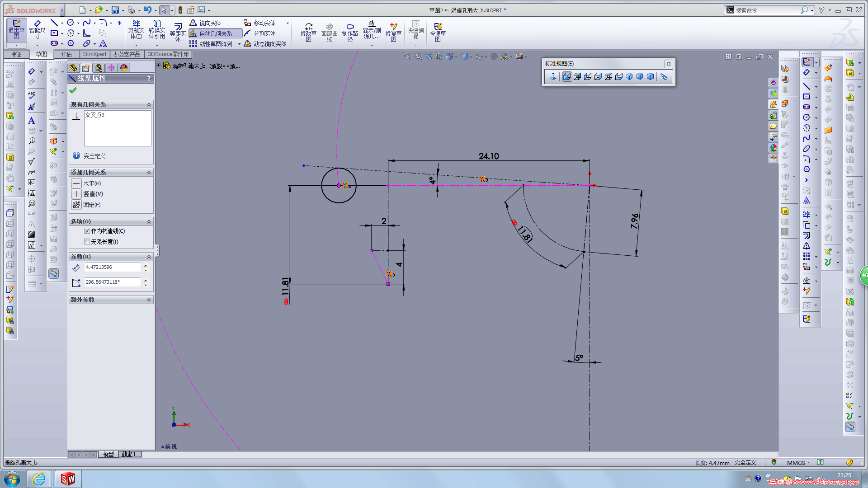Screen dimensions: 868x488
Task: Expand the Additional Parameters (额外参数) section
Action: [x=149, y=300]
